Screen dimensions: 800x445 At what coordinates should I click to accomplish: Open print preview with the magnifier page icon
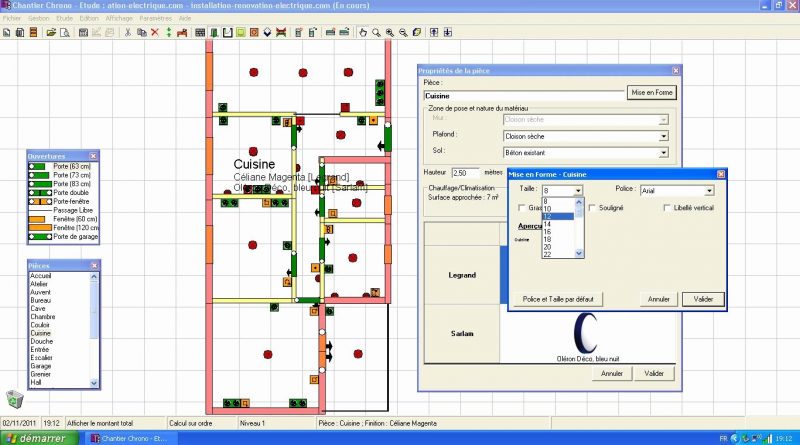coord(65,32)
